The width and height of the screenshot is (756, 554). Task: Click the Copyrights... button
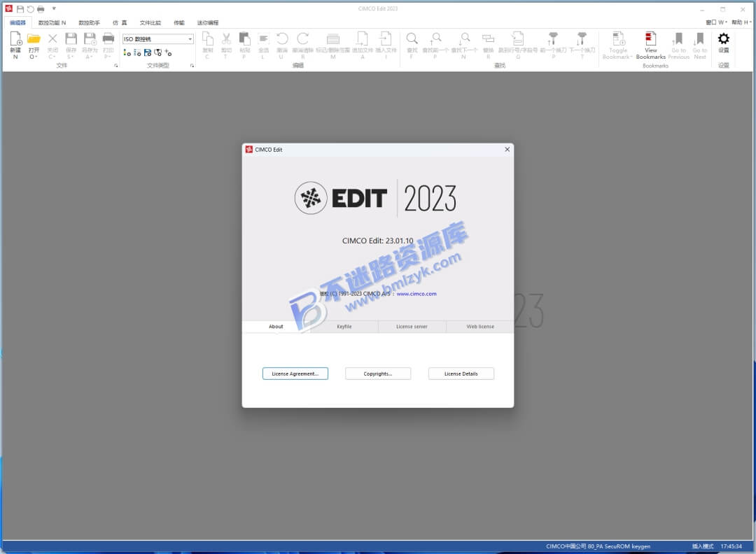378,374
